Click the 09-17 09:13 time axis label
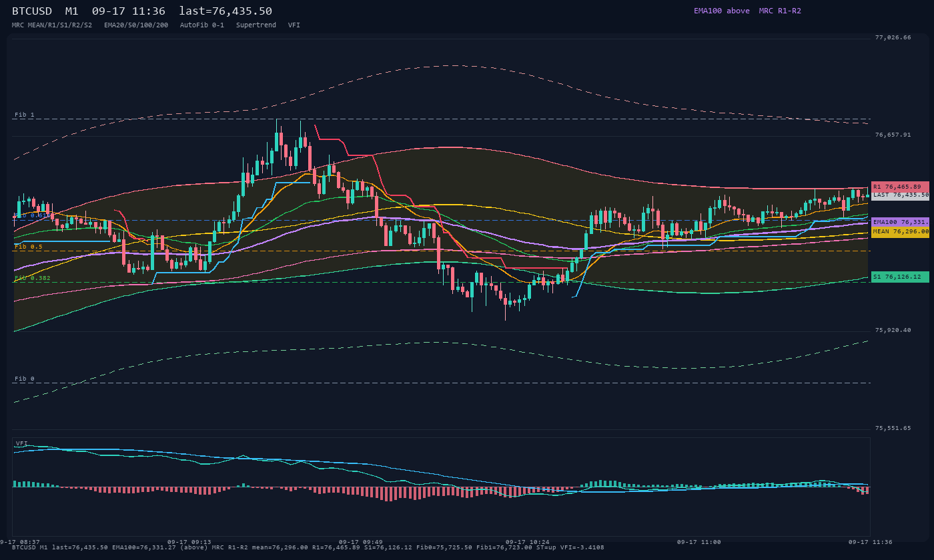The height and width of the screenshot is (560, 934). point(189,542)
